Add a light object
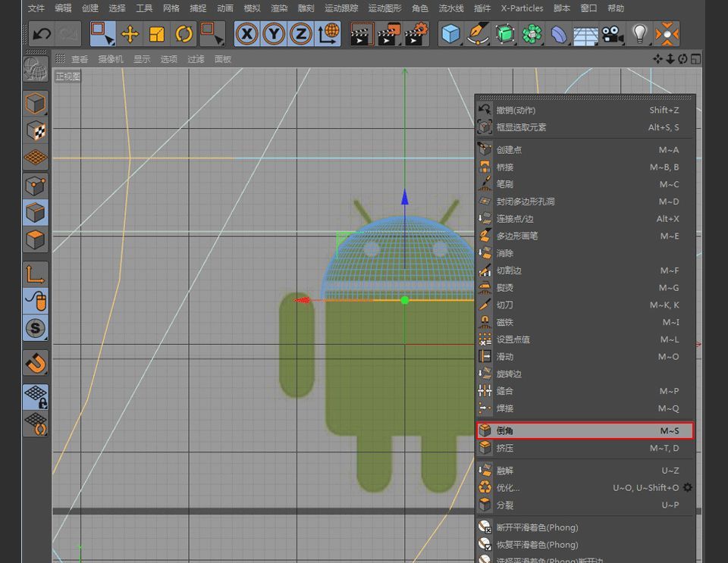The width and height of the screenshot is (728, 563). point(640,34)
